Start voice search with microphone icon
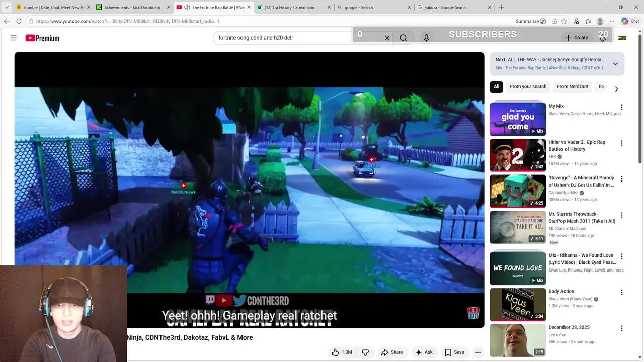Image resolution: width=644 pixels, height=362 pixels. (426, 38)
